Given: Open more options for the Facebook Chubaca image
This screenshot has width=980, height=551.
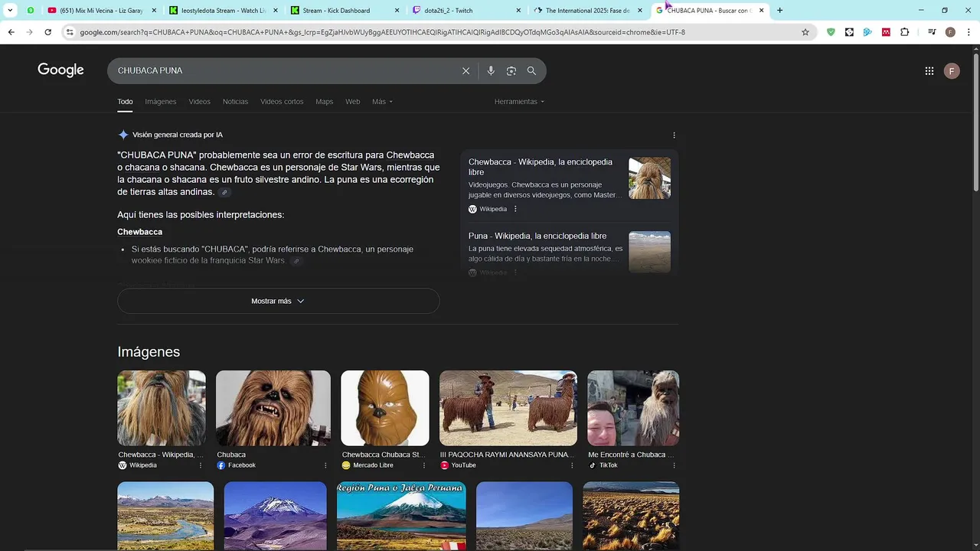Looking at the screenshot, I should click(325, 465).
